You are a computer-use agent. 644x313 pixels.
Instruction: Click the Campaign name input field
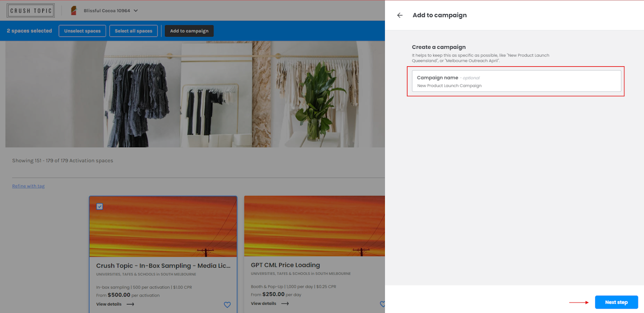516,81
